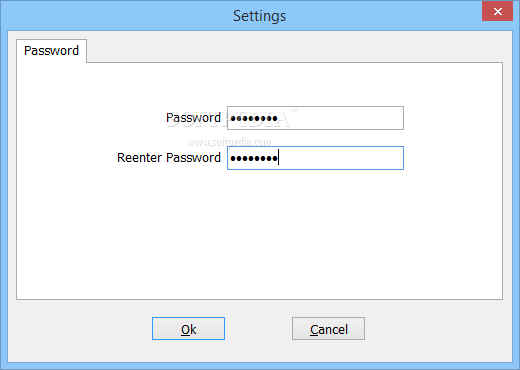Viewport: 520px width, 370px height.
Task: Click the masked dots in Password field
Action: (x=254, y=118)
